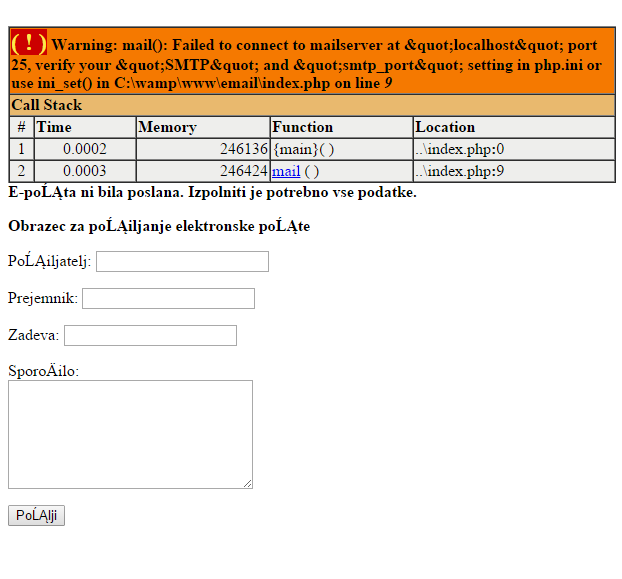Click the red exclamation warning icon
The image size is (622, 579).
coord(29,44)
